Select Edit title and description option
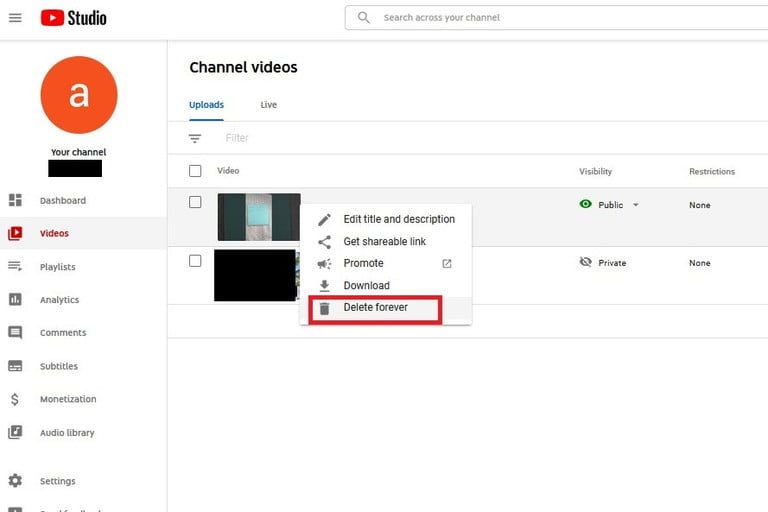768x512 pixels. [x=398, y=219]
